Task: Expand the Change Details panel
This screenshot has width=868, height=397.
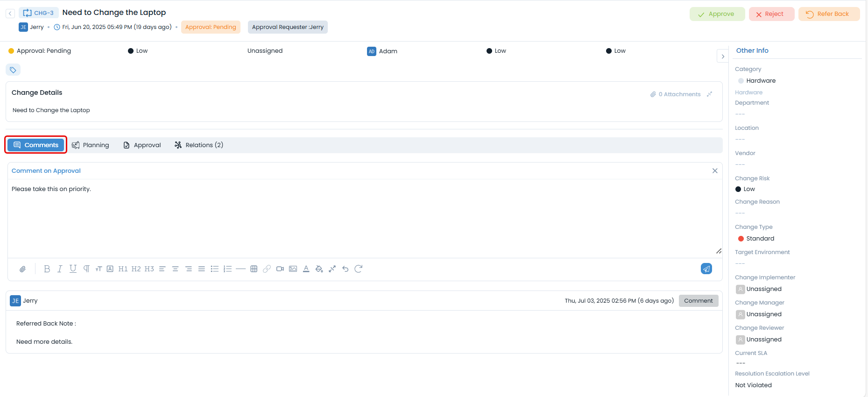Action: pos(710,94)
